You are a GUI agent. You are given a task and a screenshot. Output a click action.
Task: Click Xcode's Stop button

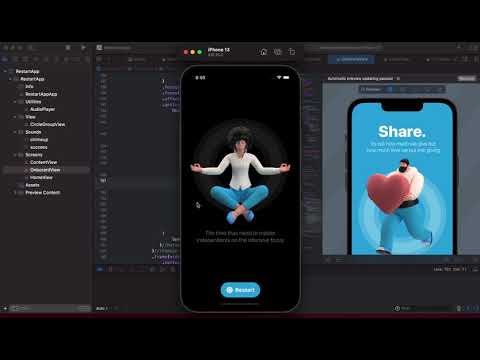68,48
